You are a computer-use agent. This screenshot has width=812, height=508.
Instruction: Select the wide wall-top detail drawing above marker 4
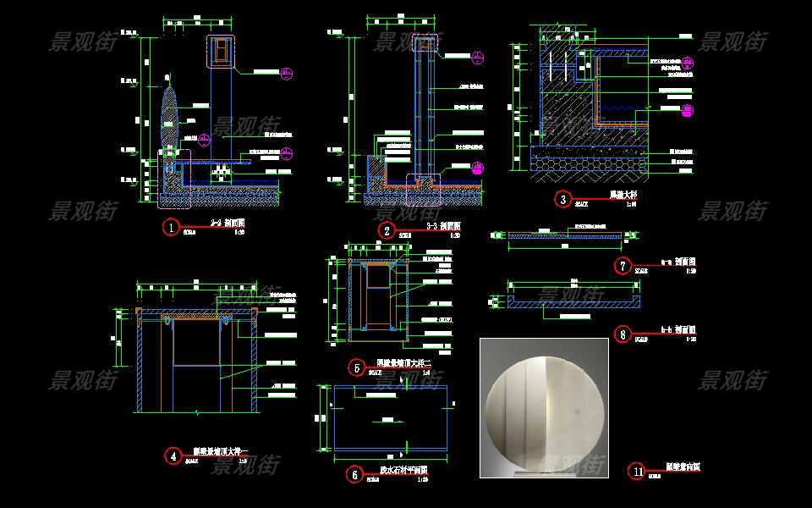(x=196, y=356)
